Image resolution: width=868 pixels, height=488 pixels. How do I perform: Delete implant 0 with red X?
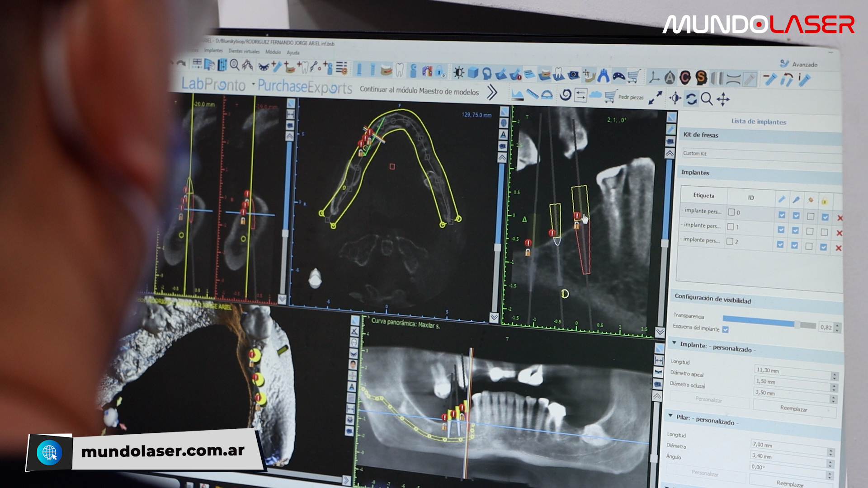[x=840, y=218]
